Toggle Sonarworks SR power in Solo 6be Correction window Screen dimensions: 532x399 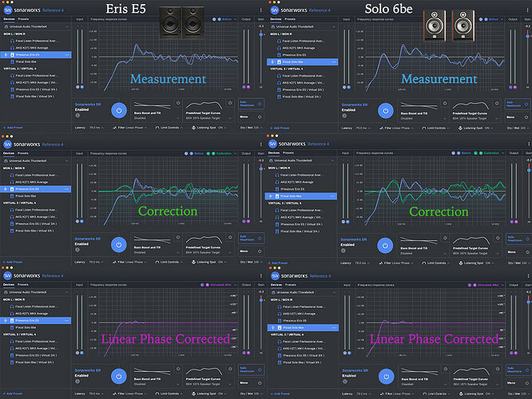[x=385, y=246]
